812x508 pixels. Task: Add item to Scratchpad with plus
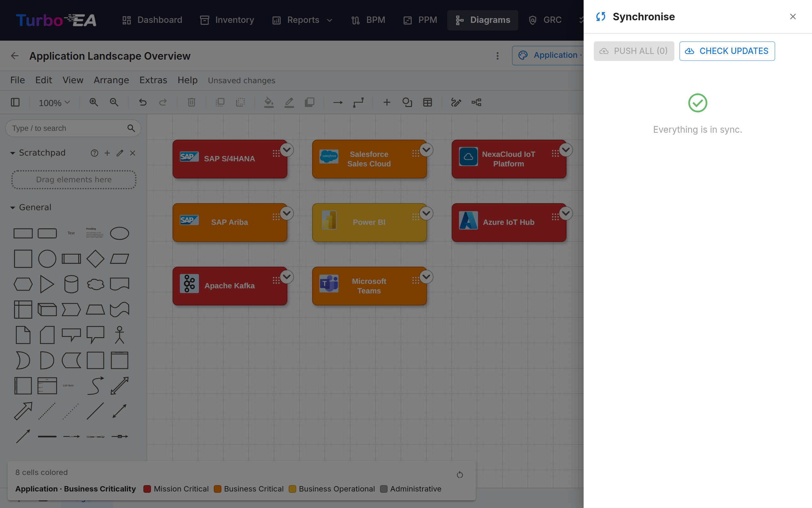point(107,153)
